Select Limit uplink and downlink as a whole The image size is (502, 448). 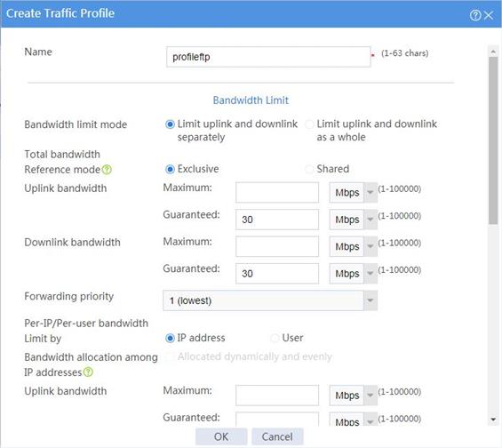(x=309, y=124)
